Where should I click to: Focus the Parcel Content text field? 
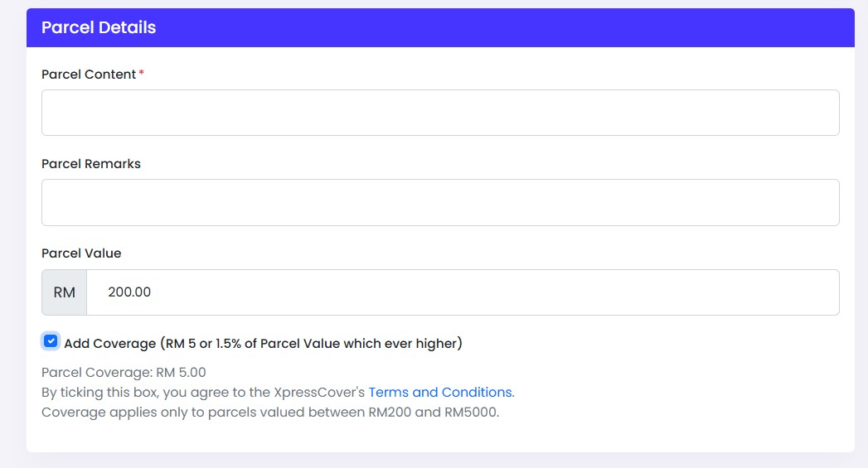pyautogui.click(x=440, y=113)
